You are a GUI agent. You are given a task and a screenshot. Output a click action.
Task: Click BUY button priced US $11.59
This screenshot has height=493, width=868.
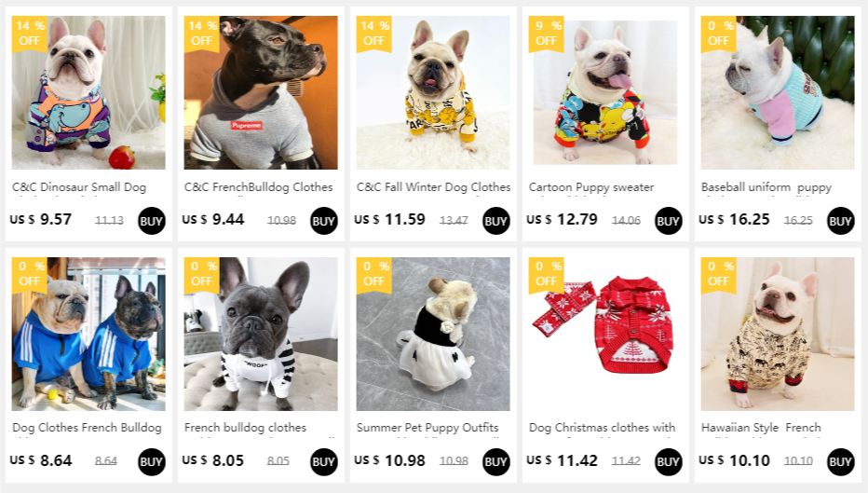point(496,221)
